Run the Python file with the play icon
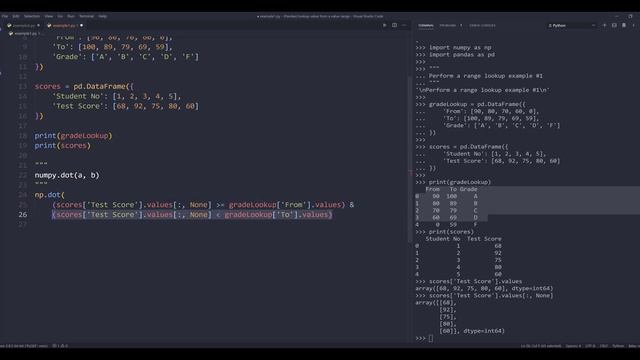 tap(384, 25)
